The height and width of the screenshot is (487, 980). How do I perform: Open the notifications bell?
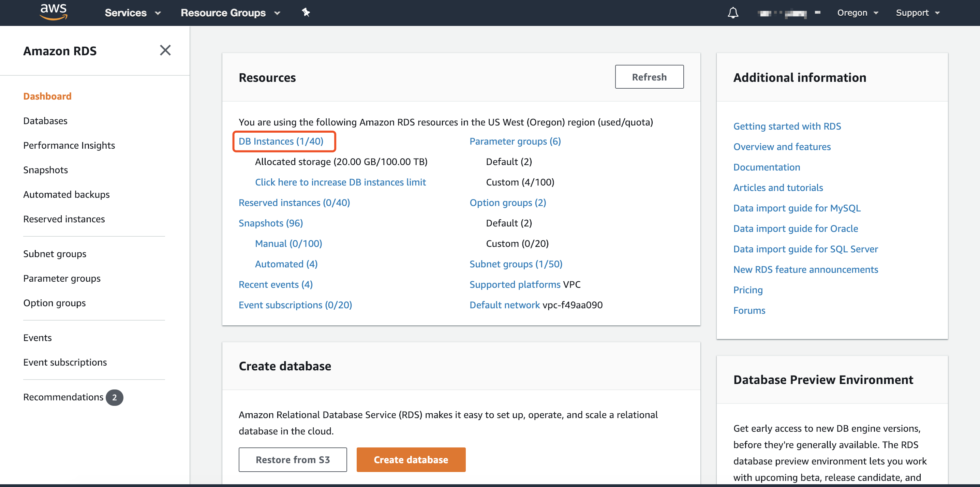[x=733, y=13]
